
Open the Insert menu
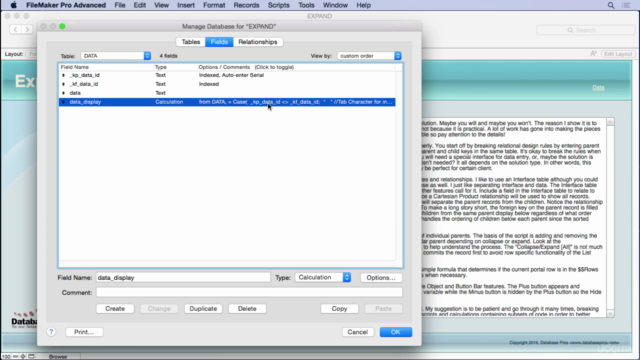click(x=186, y=5)
